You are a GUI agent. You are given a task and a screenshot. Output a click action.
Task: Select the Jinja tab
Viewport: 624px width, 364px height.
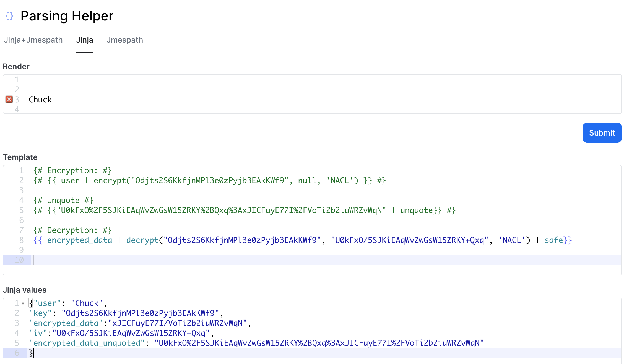click(x=85, y=40)
